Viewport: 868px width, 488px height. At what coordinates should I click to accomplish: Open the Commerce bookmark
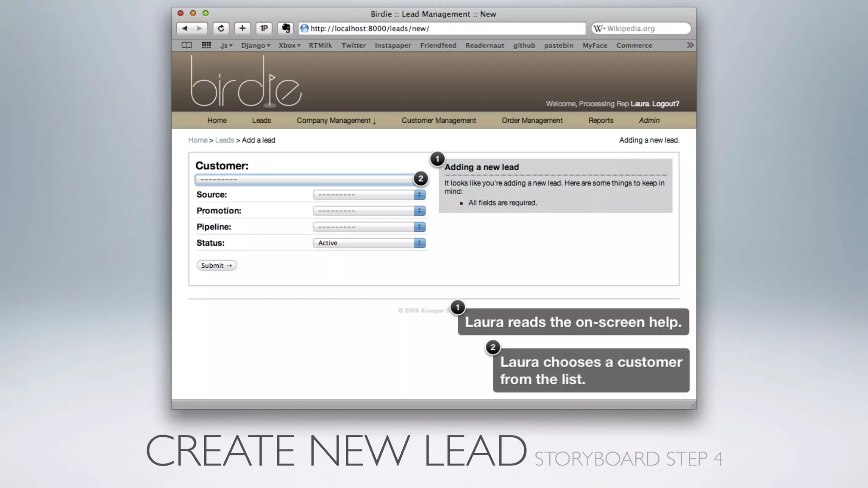[634, 45]
